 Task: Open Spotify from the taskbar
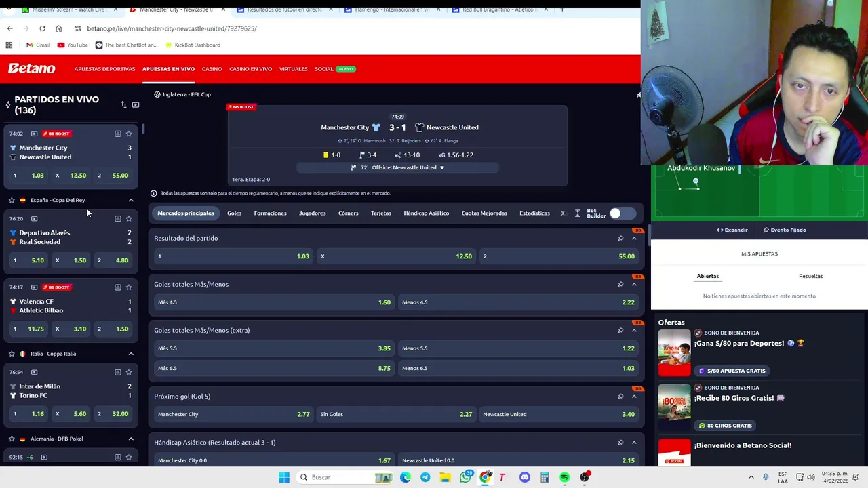[x=564, y=477]
